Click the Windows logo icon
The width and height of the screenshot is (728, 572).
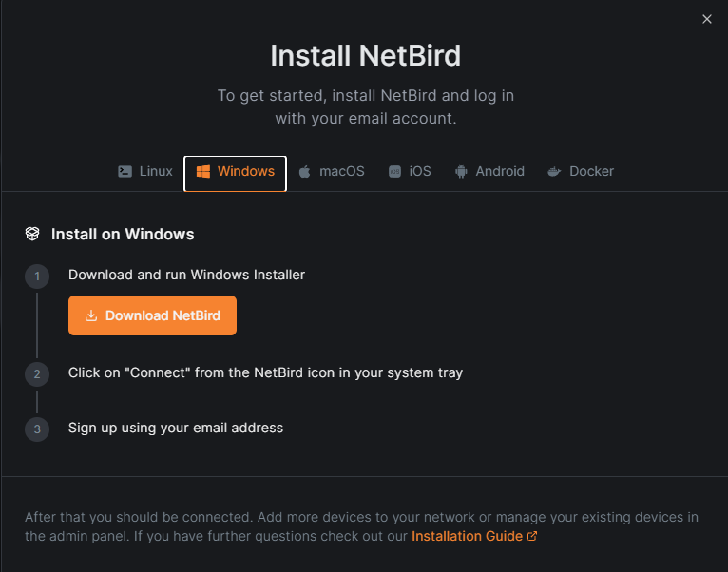tap(202, 172)
